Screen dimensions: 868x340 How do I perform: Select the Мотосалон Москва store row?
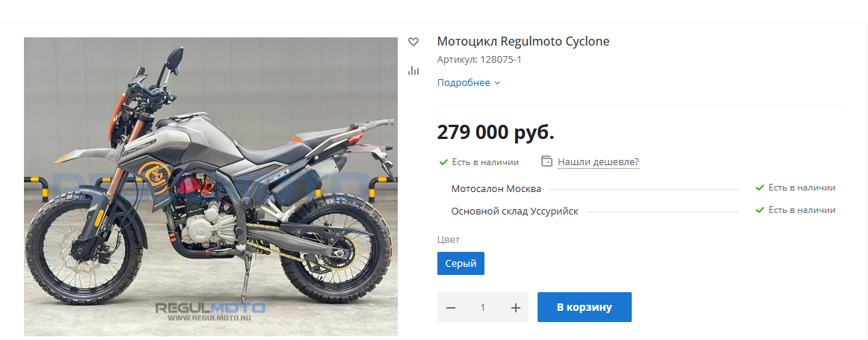tap(643, 188)
